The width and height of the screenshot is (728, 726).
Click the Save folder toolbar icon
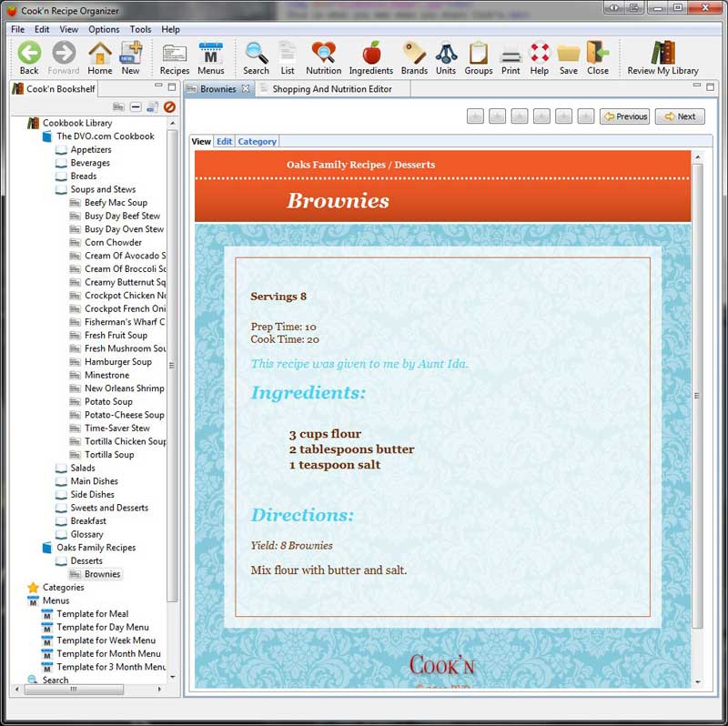(569, 54)
